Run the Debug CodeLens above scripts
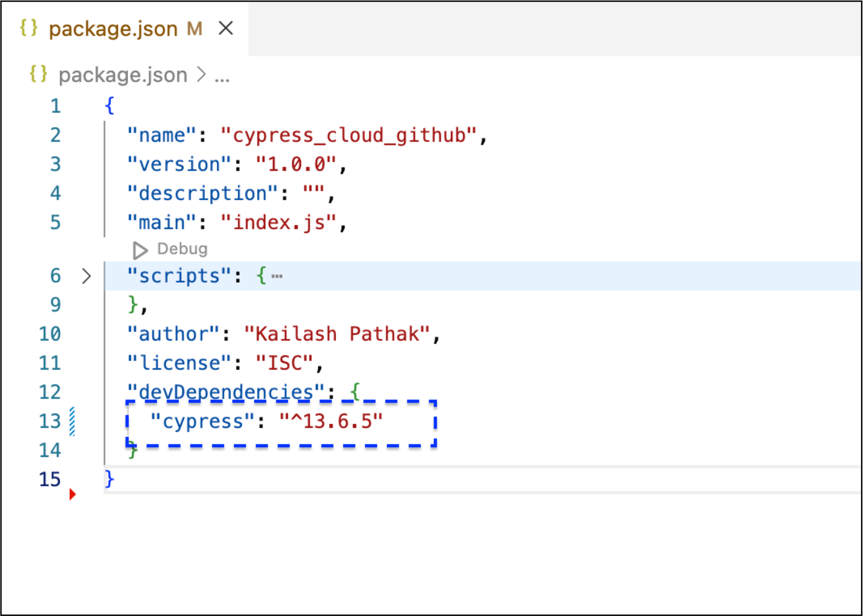 point(182,249)
